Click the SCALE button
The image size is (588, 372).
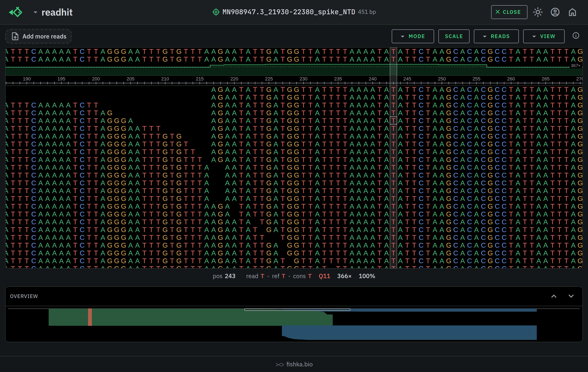click(x=454, y=36)
